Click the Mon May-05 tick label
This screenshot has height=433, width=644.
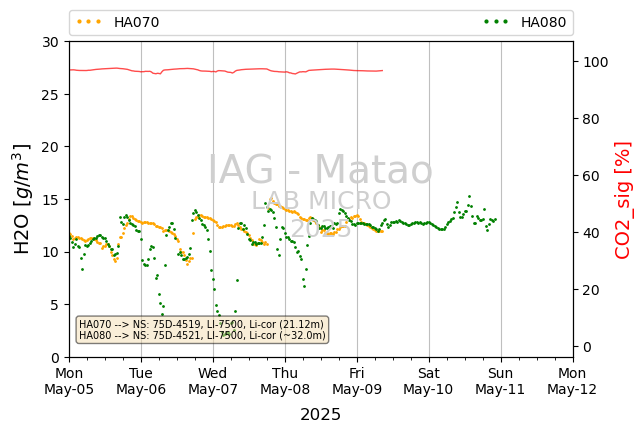[x=69, y=381]
